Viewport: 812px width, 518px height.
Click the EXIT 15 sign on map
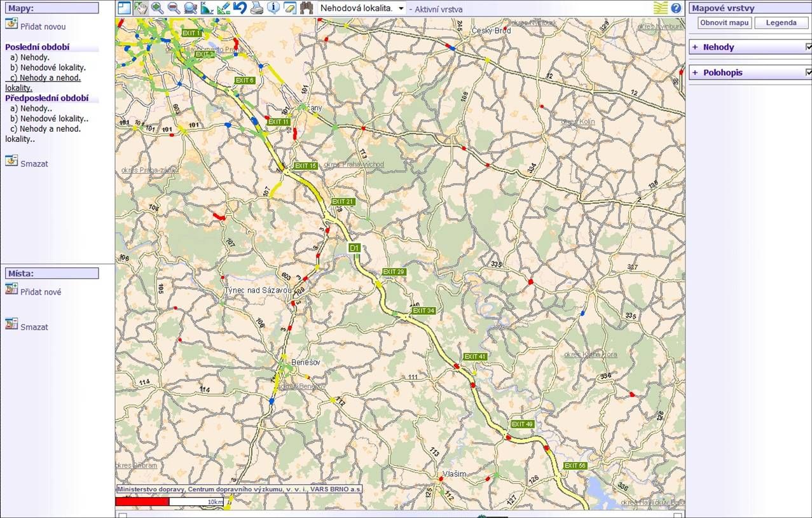coord(305,166)
